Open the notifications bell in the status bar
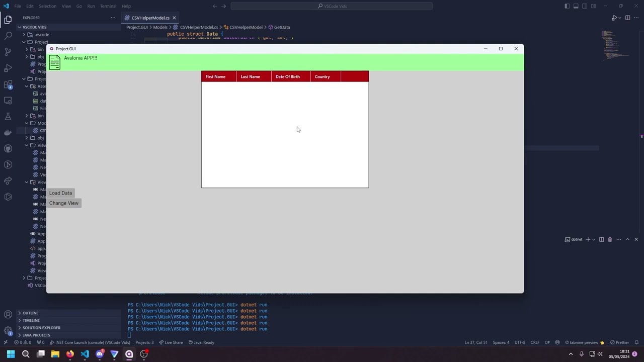 [636, 342]
